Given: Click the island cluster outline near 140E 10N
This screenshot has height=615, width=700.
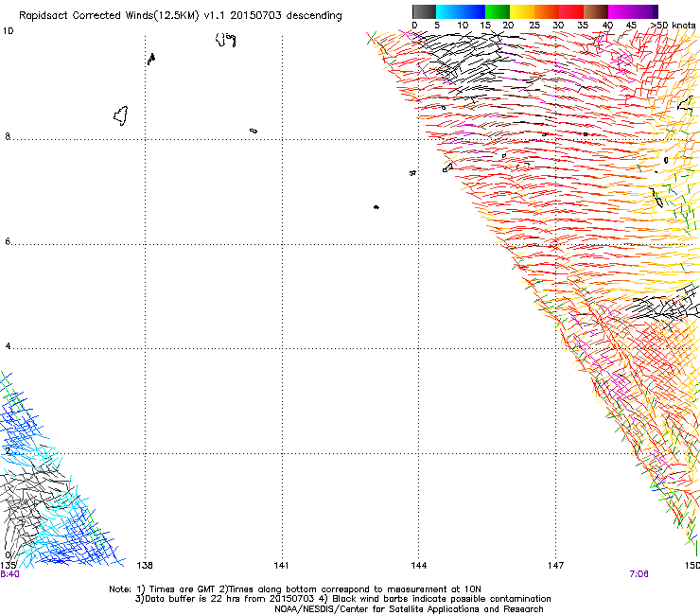Looking at the screenshot, I should click(226, 40).
